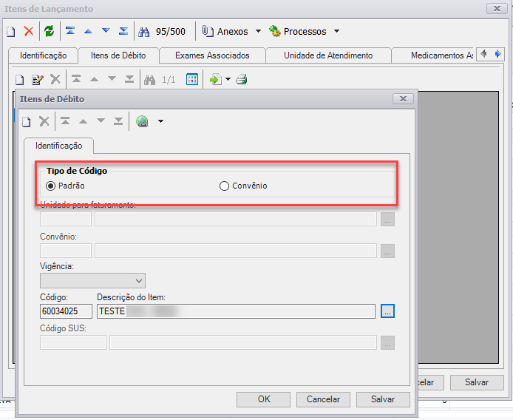Open export dropdown arrow
This screenshot has width=513, height=420.
[228, 79]
